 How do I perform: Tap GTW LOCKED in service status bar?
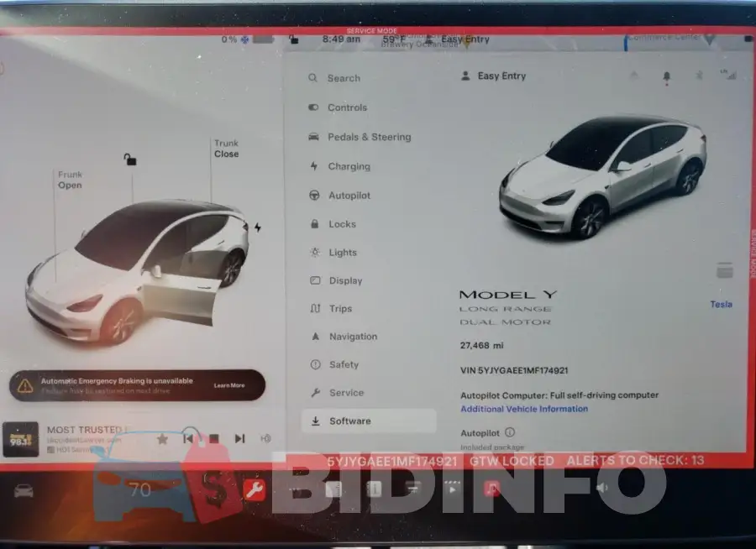(512, 461)
